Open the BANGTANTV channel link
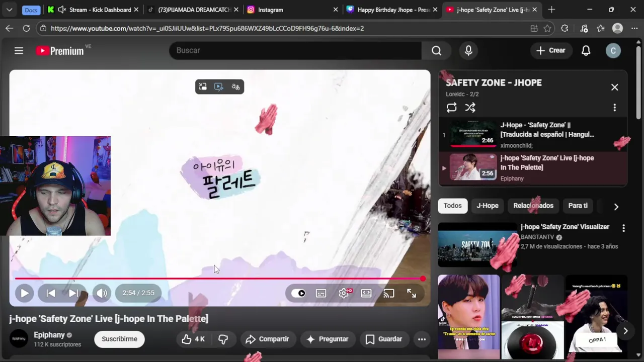Viewport: 644px width, 362px height. (x=537, y=237)
